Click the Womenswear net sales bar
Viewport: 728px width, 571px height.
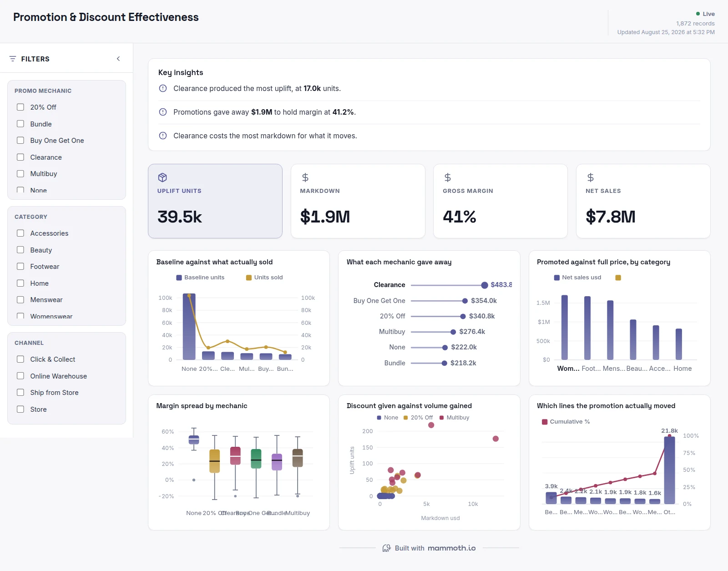(565, 328)
